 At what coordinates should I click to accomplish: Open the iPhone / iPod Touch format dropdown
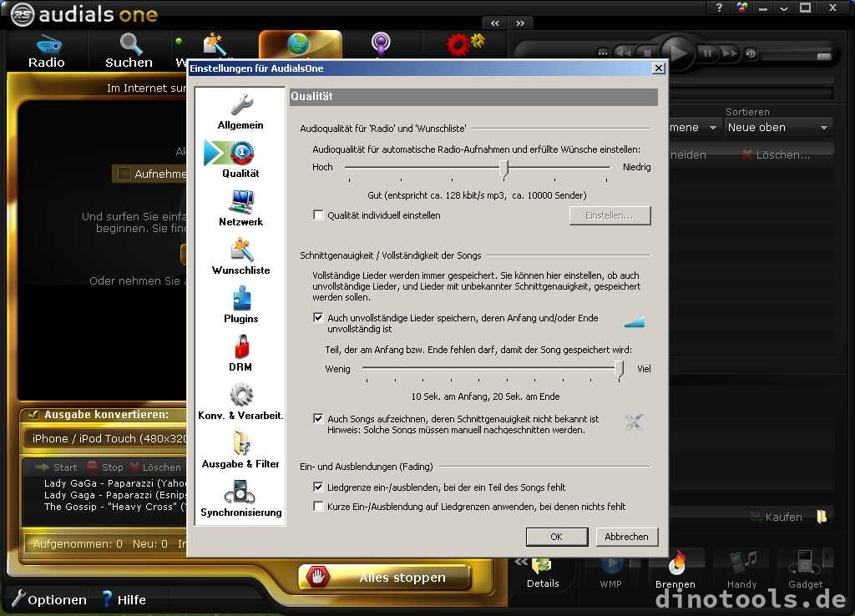coord(105,439)
